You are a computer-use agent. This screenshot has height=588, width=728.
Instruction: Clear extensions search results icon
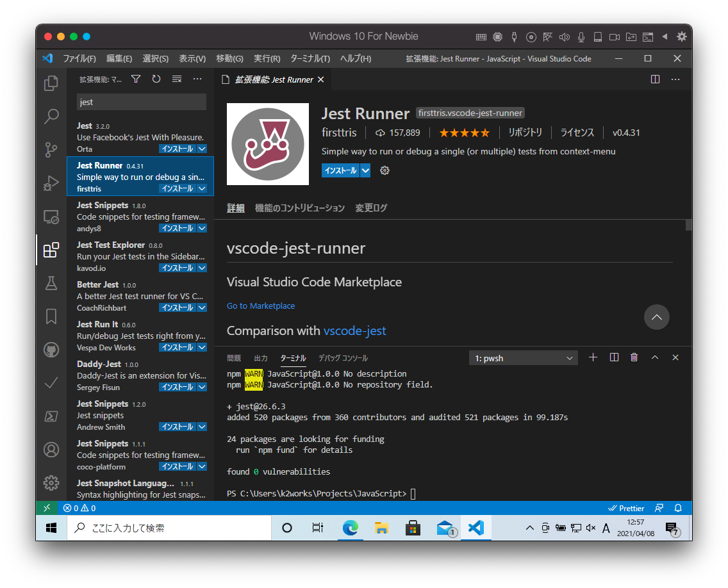pyautogui.click(x=177, y=79)
